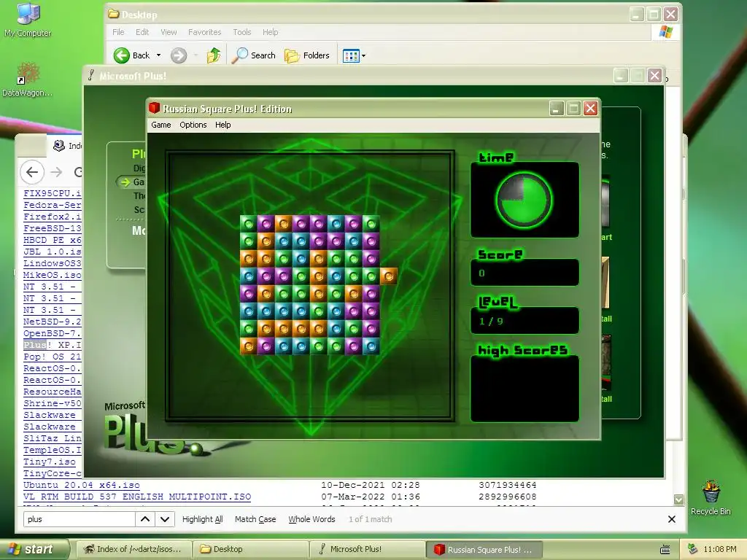747x560 pixels.
Task: Click the find bar text field containing plus
Action: [79, 519]
